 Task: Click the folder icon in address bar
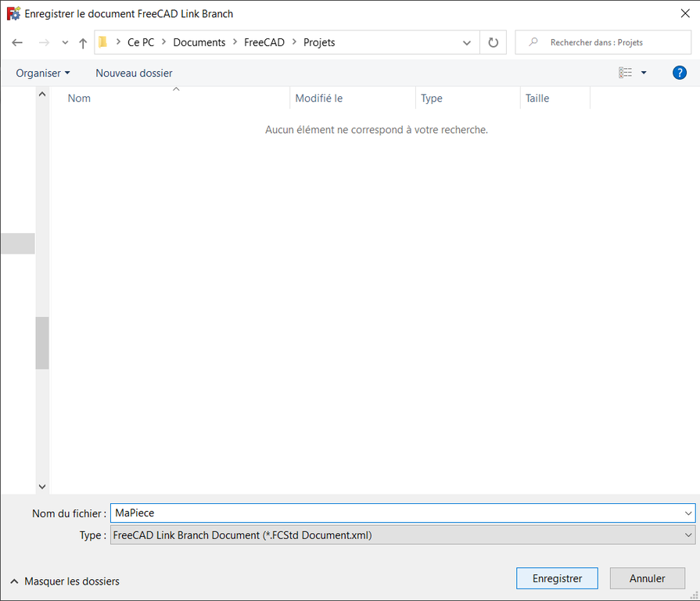coord(103,42)
